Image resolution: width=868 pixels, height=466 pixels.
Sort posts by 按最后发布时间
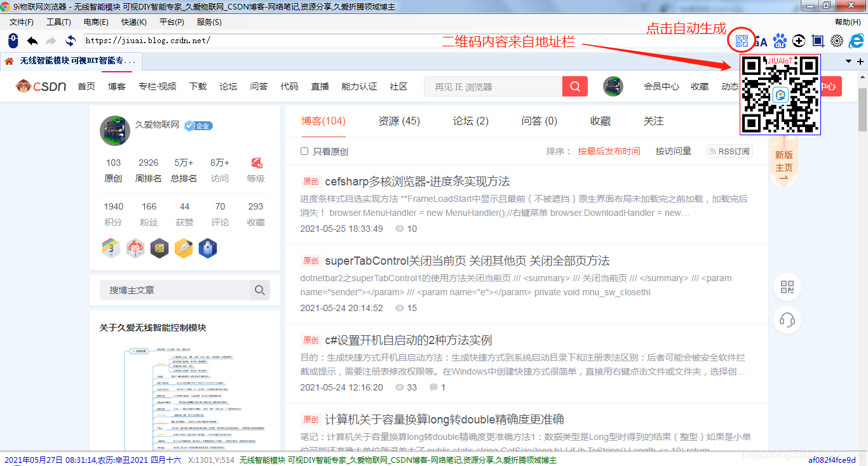[609, 151]
